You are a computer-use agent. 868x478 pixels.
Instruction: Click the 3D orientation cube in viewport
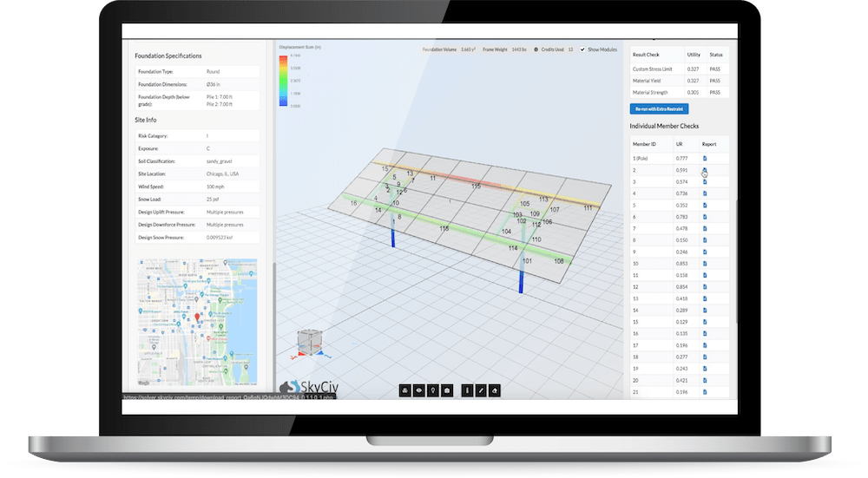coord(309,342)
